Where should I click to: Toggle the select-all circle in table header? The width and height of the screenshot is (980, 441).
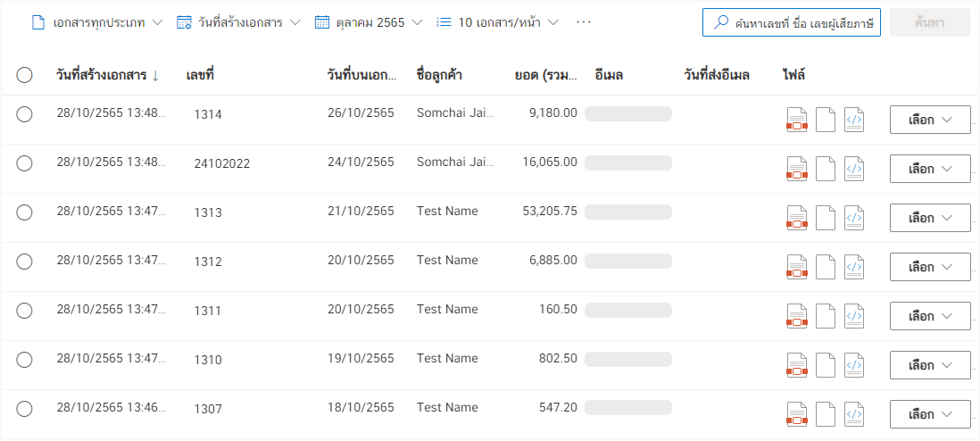[24, 76]
